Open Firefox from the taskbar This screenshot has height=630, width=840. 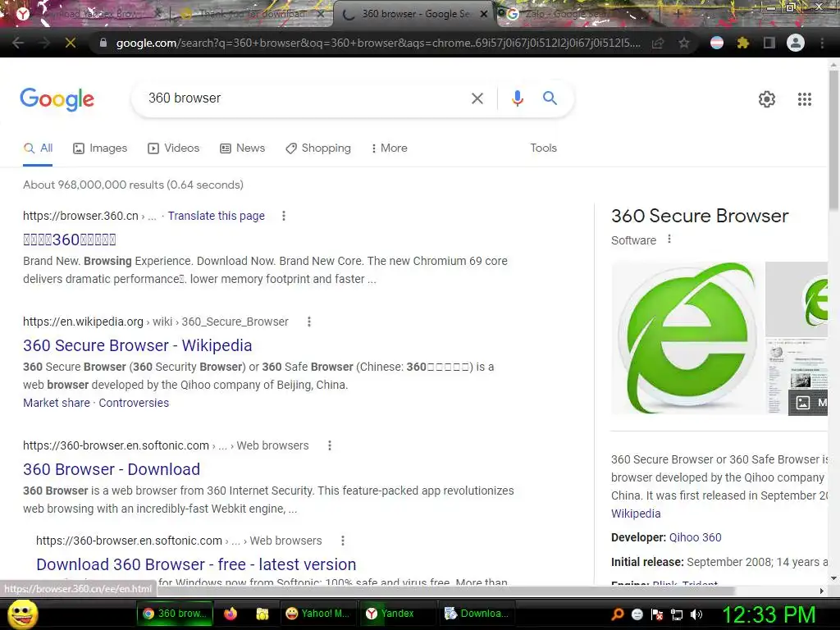(x=231, y=614)
